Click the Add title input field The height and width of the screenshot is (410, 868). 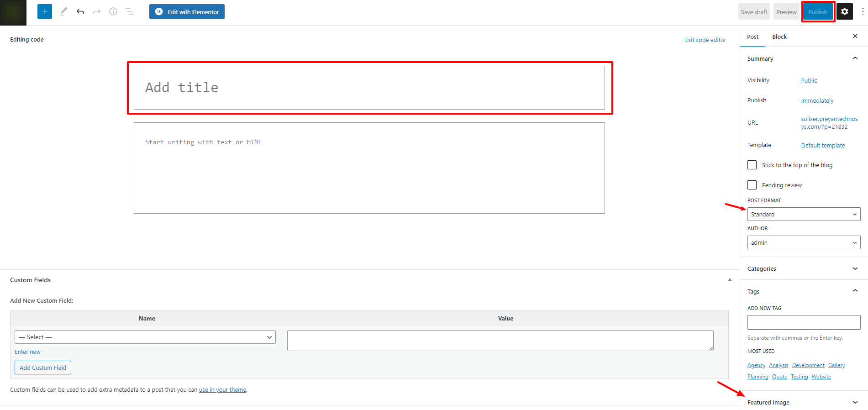(369, 88)
